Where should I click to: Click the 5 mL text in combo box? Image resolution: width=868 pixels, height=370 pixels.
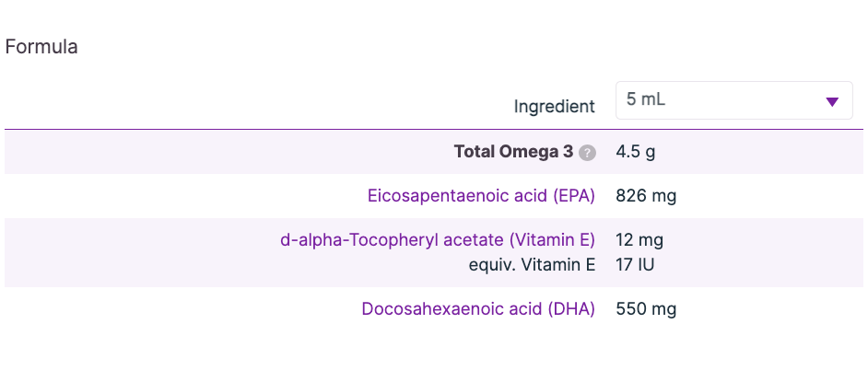pos(646,99)
